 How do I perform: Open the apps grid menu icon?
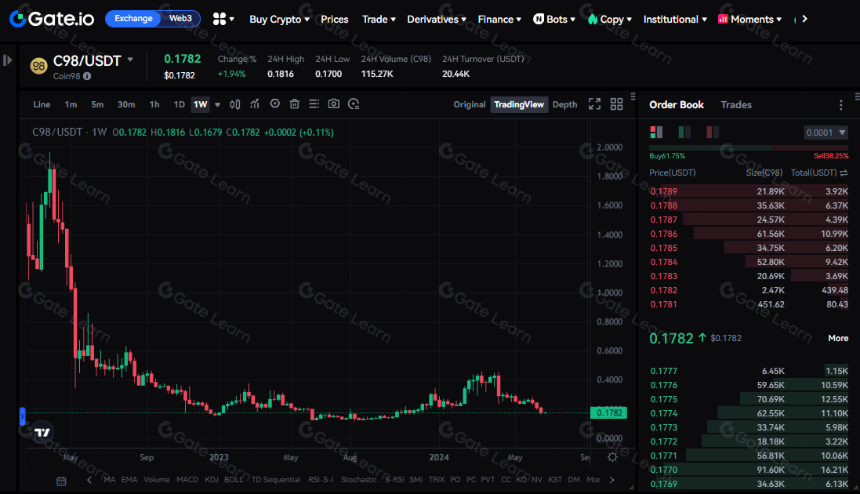[x=219, y=19]
